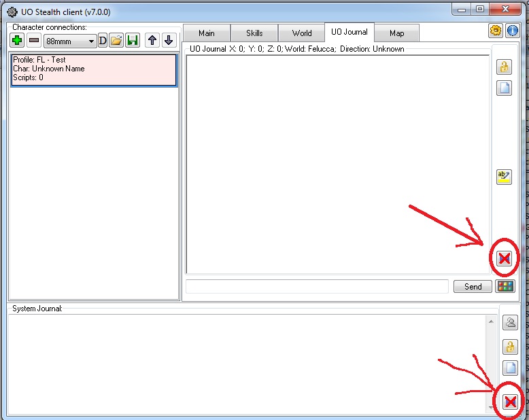Viewport: 529px width, 420px height.
Task: Save profiles with the green floppy icon
Action: (133, 41)
